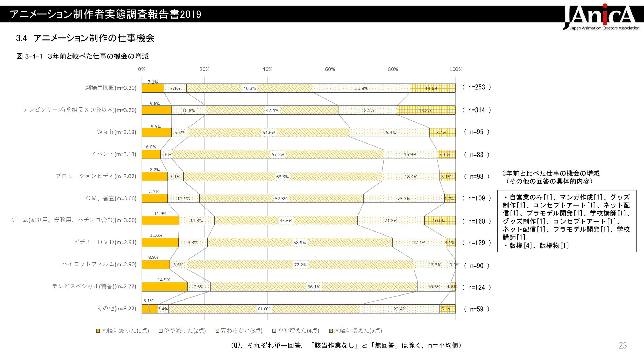Click the section heading 3.4 アニメーション制作の仕事機会
Image resolution: width=644 pixels, height=362 pixels.
[85, 38]
